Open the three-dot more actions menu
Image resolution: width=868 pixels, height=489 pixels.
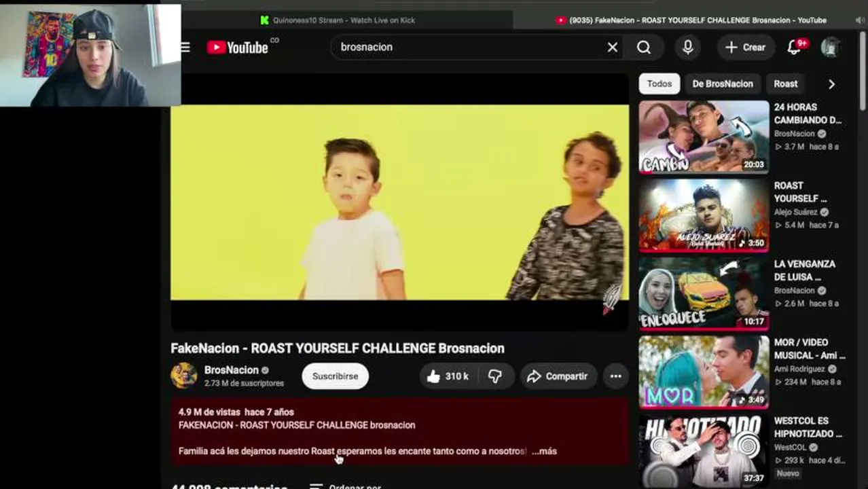tap(615, 376)
